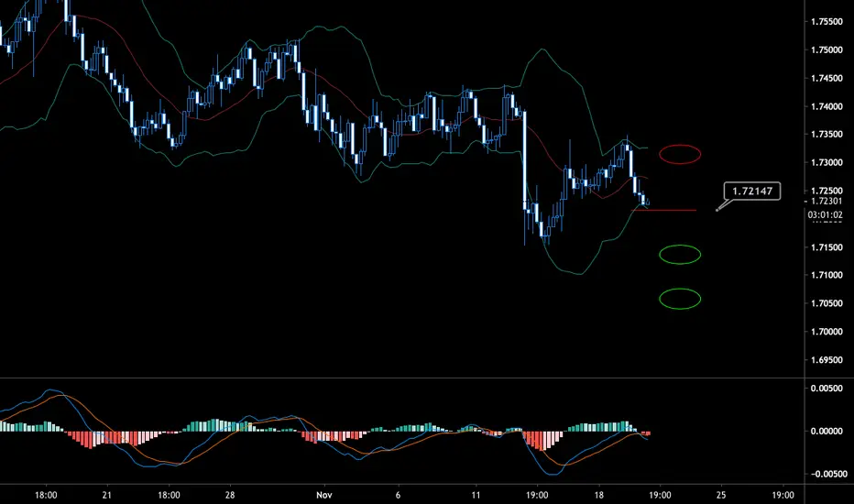The width and height of the screenshot is (854, 504).
Task: Click the 1.75500 price axis label
Action: (x=827, y=22)
